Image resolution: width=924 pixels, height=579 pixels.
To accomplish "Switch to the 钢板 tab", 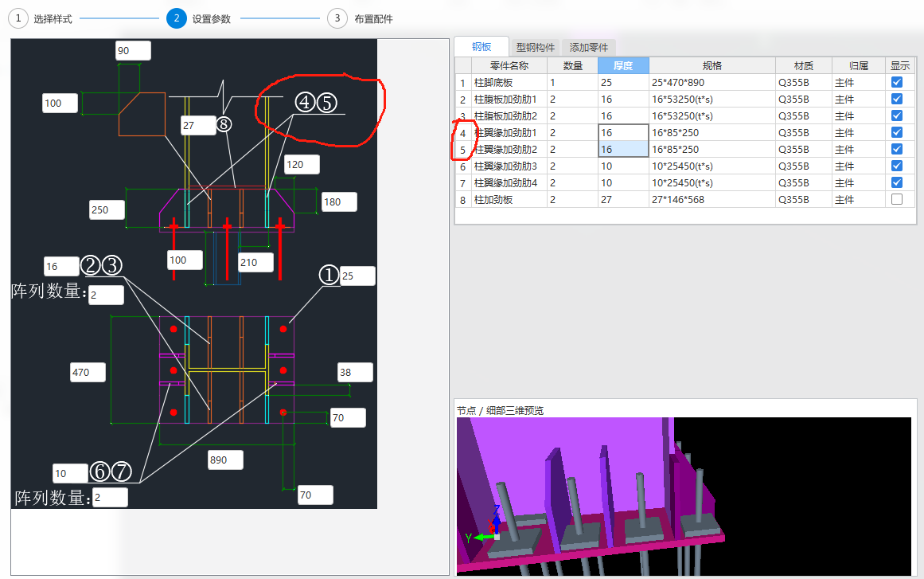I will (x=481, y=46).
